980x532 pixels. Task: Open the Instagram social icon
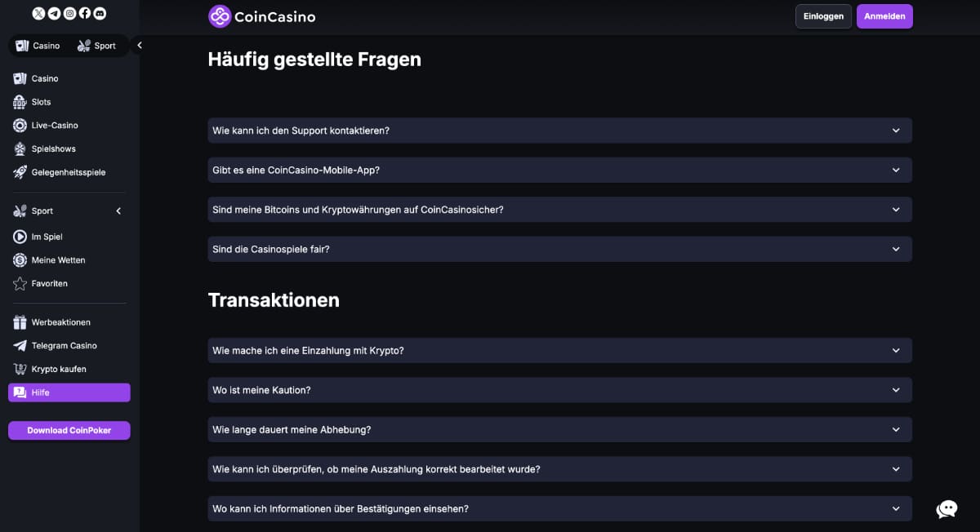(x=69, y=13)
